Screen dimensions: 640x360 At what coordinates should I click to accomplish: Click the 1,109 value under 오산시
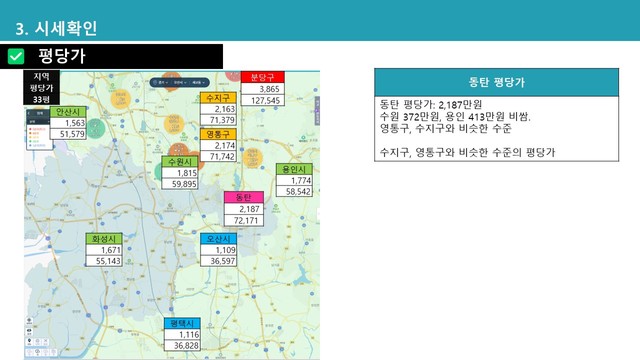[x=218, y=250]
